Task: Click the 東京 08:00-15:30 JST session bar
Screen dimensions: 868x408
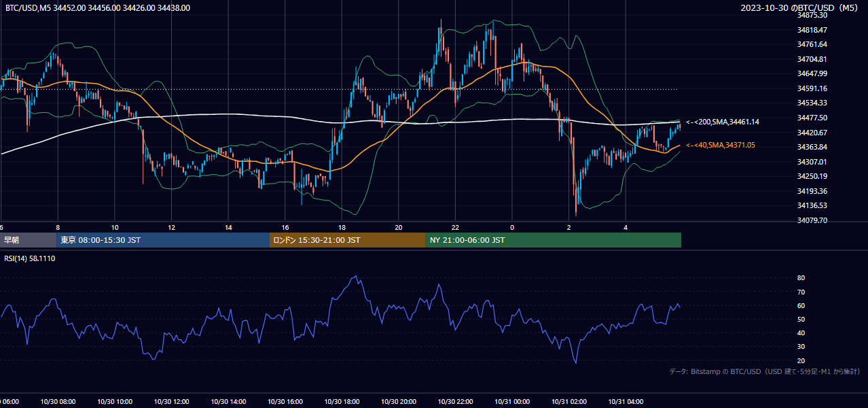Action: pos(163,240)
